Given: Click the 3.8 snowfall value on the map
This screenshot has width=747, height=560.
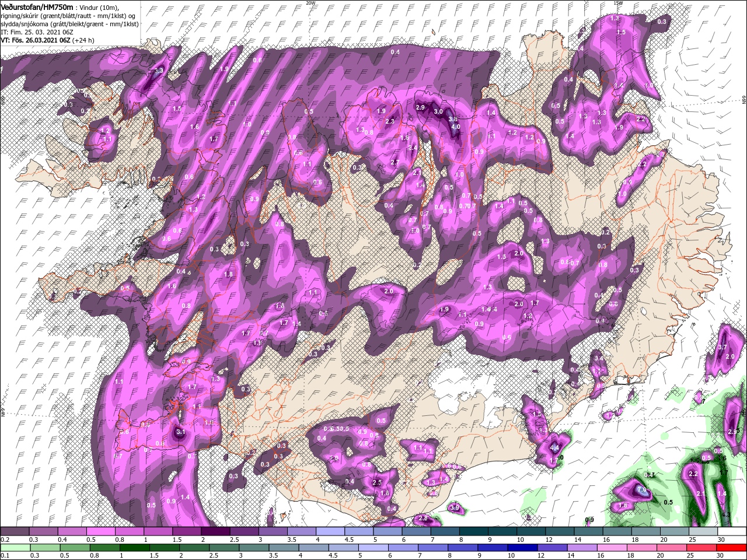Looking at the screenshot, I should click(x=452, y=119).
